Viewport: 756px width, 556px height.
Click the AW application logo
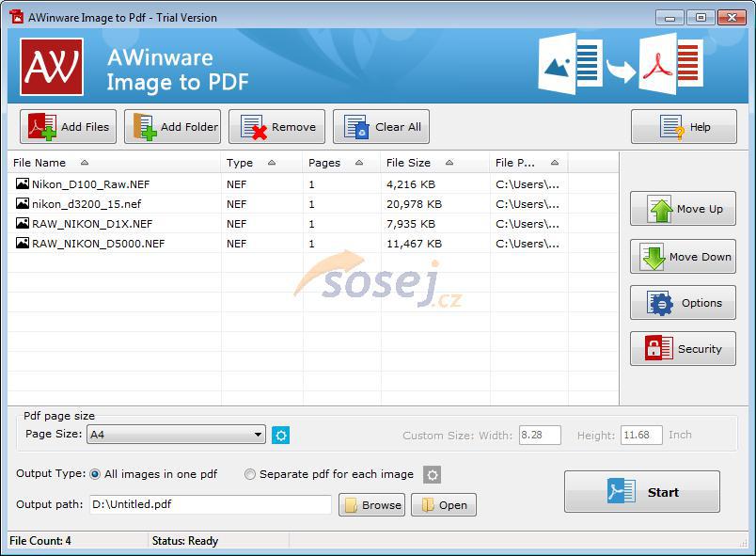click(x=52, y=67)
